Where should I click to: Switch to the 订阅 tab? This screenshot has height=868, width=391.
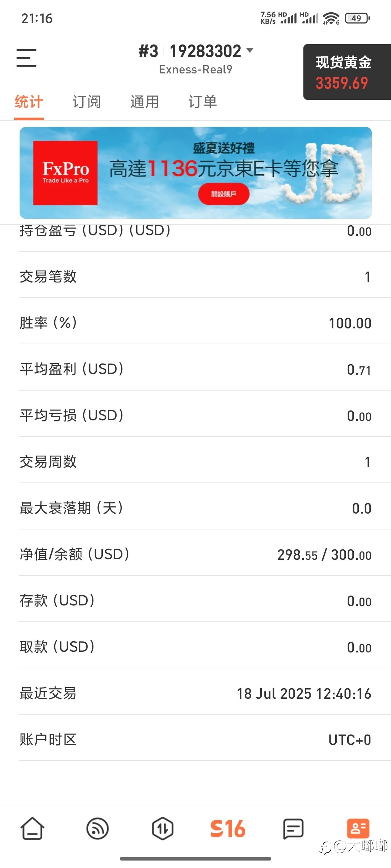87,102
